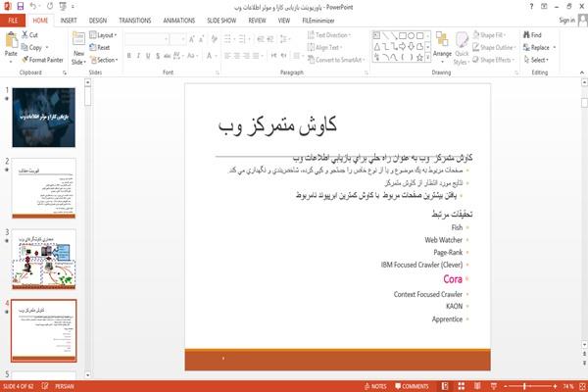
Task: Open the REVIEW tab
Action: point(257,21)
